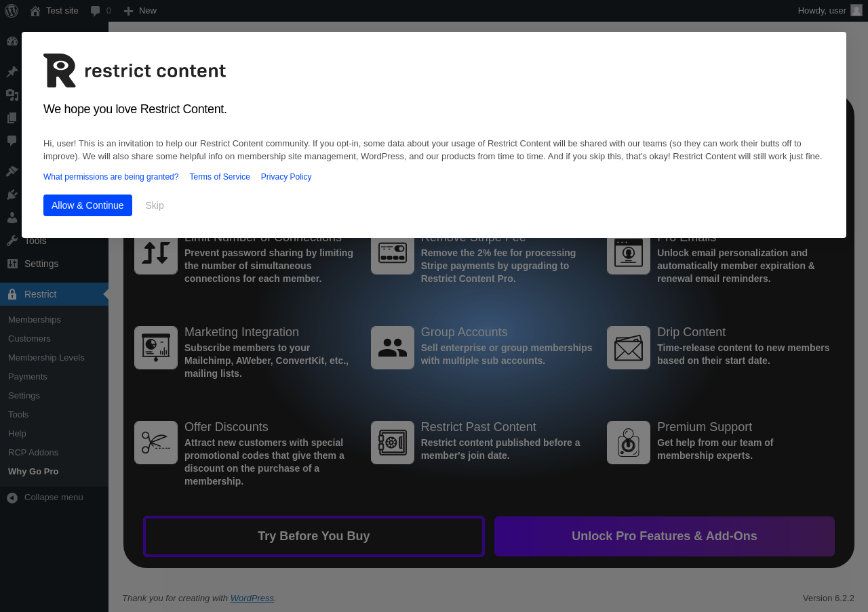The image size is (868, 612).
Task: Open Appearance via the paintbrush icon
Action: tap(12, 171)
